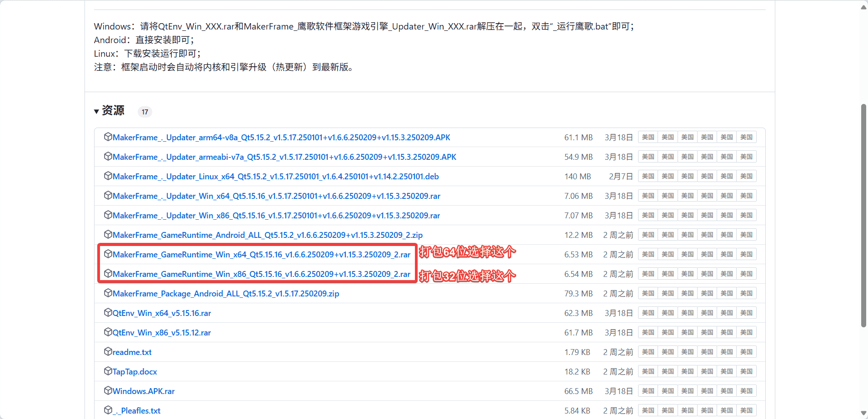Viewport: 868px width, 419px height.
Task: Click package icon beside QtEnv_Win_x64_v5.15.16.rar
Action: tap(108, 312)
